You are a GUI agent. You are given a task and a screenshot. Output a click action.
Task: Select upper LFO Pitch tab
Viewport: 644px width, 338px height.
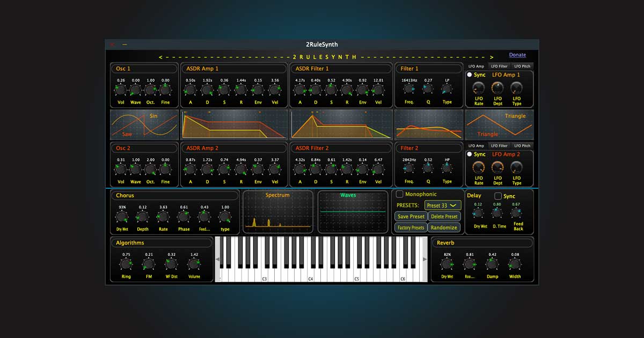522,67
